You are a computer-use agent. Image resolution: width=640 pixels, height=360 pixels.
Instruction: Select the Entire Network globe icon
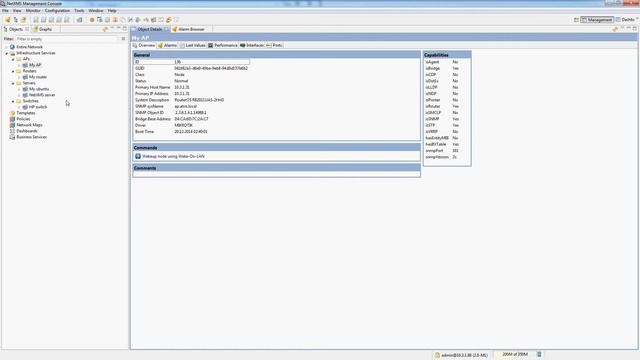(12, 47)
